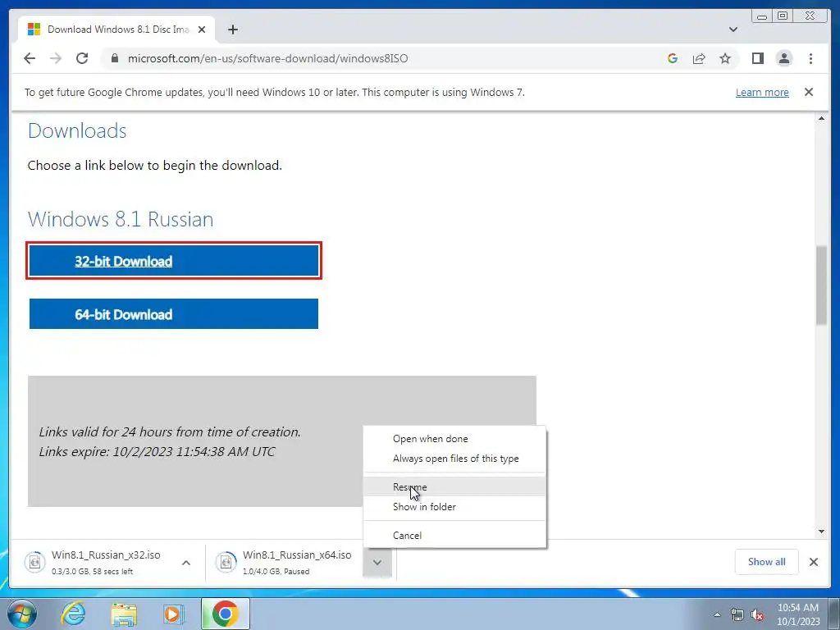Click the Show all downloads button
The height and width of the screenshot is (630, 840).
tap(766, 561)
